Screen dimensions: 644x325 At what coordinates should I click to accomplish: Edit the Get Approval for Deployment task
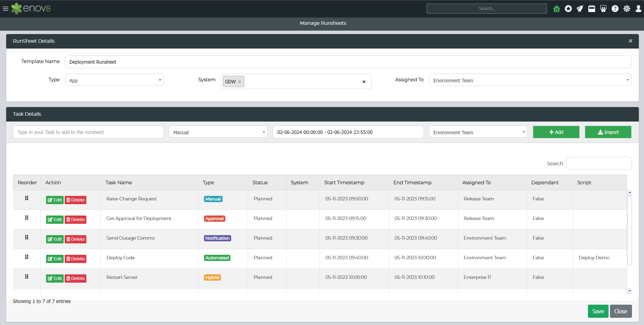[x=55, y=220]
